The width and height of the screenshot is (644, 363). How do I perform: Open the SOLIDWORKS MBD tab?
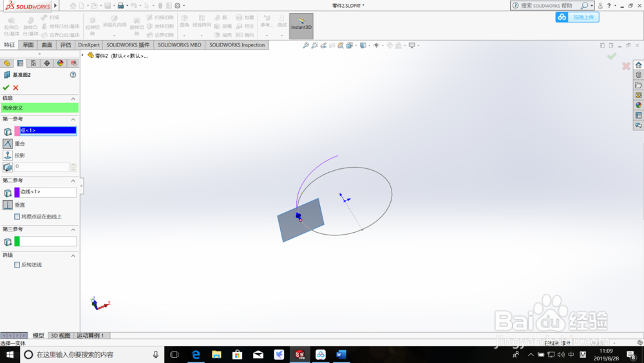[x=180, y=44]
